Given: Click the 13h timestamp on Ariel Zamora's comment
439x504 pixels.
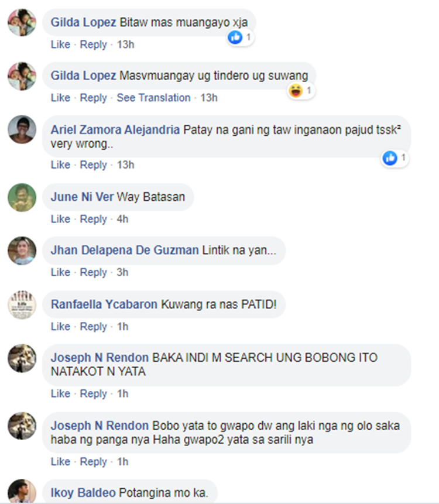Looking at the screenshot, I should [x=125, y=164].
